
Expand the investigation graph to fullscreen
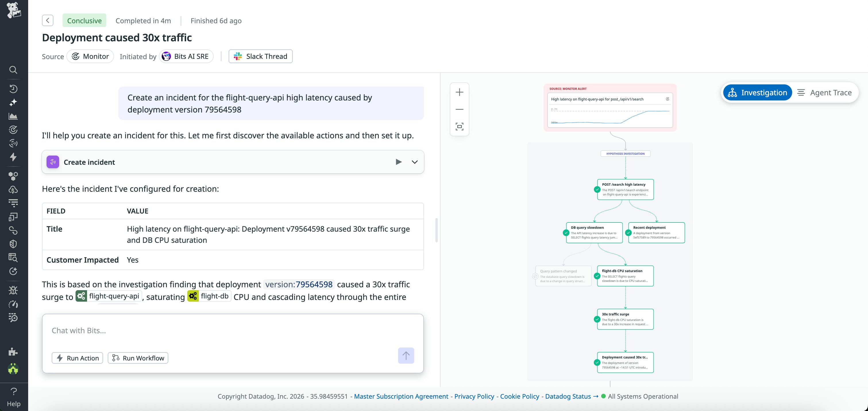point(459,126)
